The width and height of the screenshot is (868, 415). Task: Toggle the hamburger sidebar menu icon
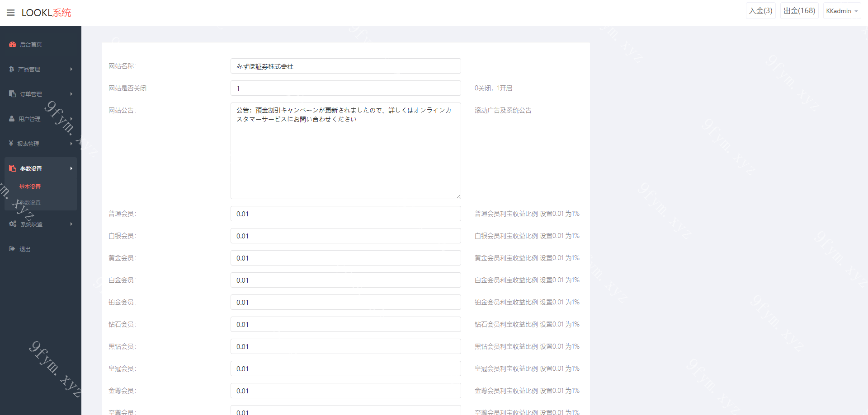[10, 13]
